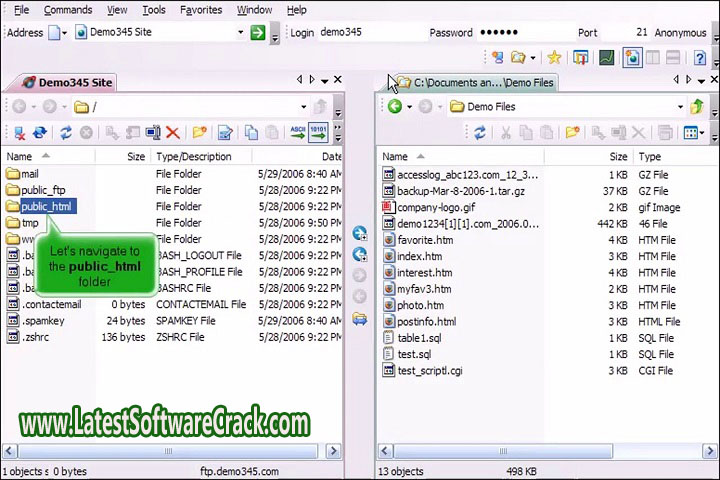Click the ASCII transfer mode icon
The height and width of the screenshot is (480, 720).
tap(297, 132)
